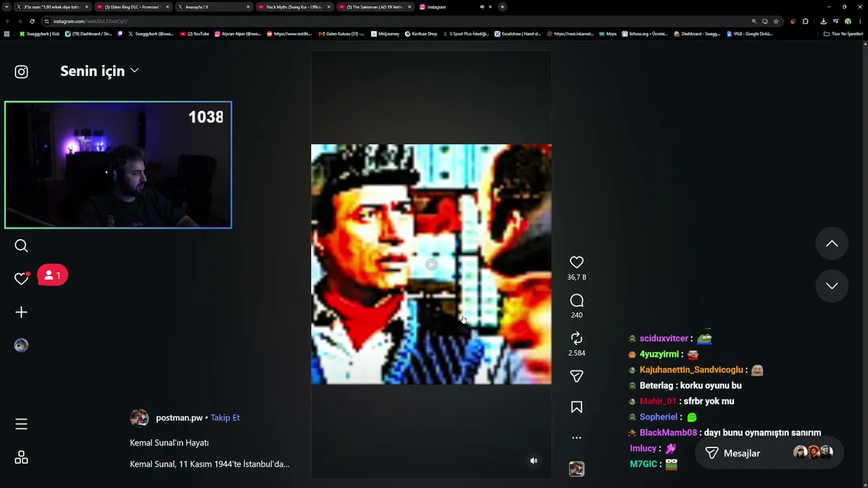Open the Twitch bookmark icon
This screenshot has width=868, height=488.
[x=120, y=34]
